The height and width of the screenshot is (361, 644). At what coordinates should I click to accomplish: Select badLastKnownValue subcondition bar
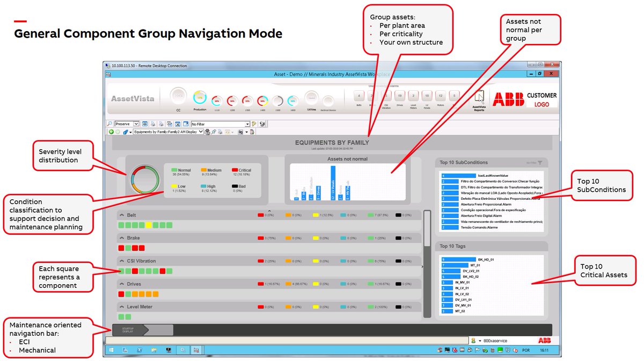click(458, 176)
